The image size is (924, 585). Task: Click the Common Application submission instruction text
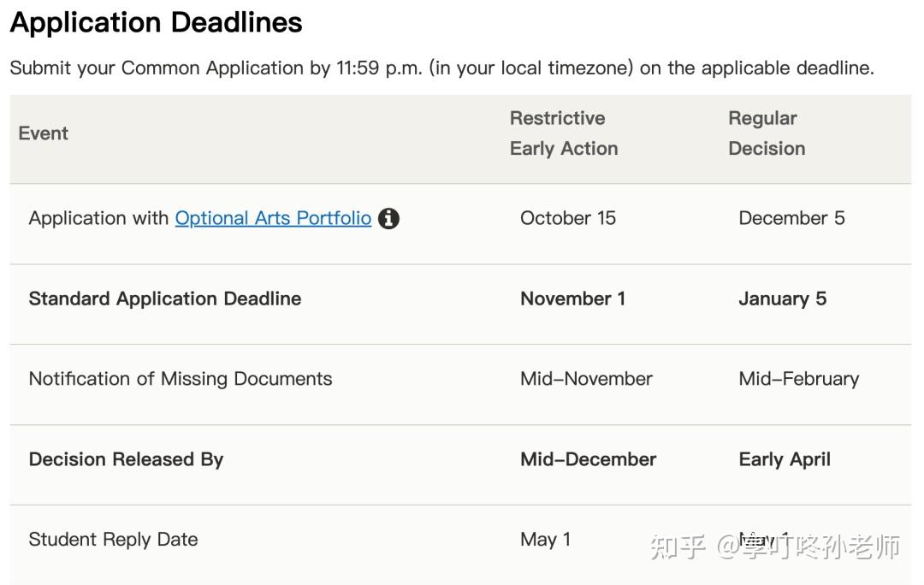[441, 68]
